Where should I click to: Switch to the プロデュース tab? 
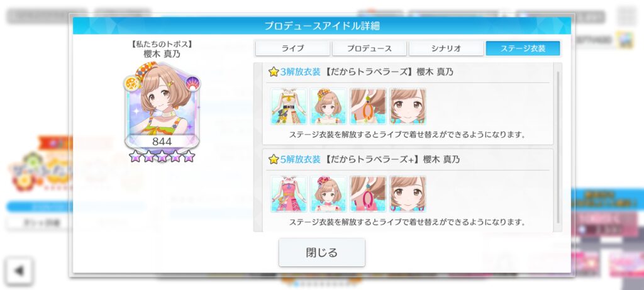(369, 48)
